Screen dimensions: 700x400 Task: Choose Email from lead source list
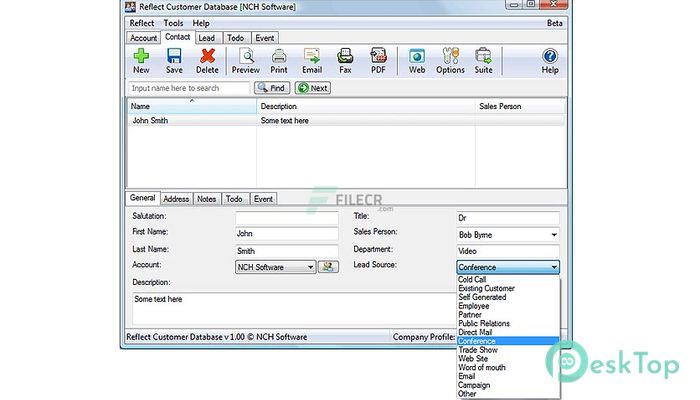(508, 376)
